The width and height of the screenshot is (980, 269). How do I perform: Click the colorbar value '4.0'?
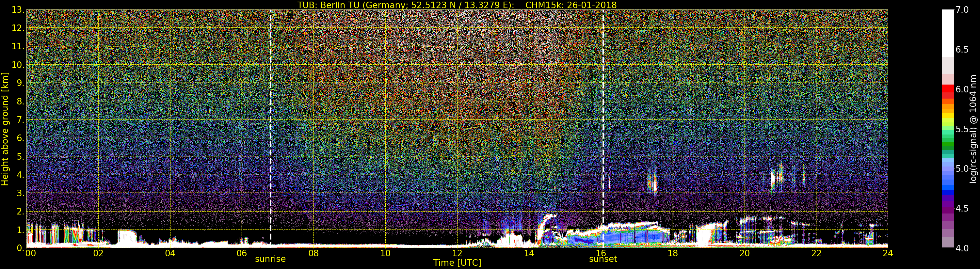[x=962, y=248]
